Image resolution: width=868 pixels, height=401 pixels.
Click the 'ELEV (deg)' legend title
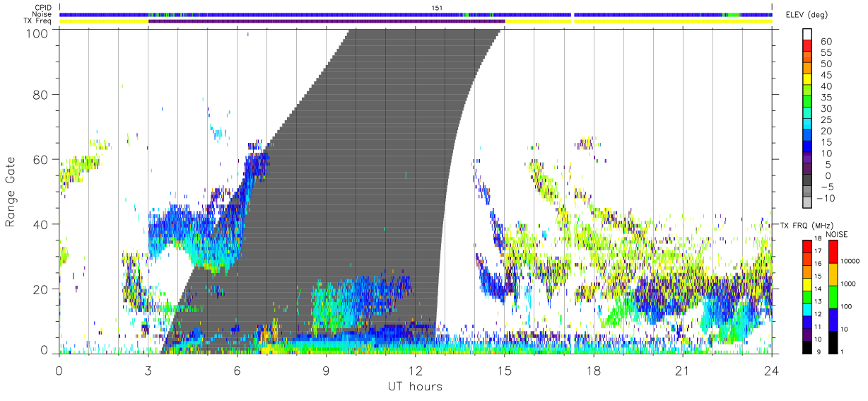pos(807,15)
